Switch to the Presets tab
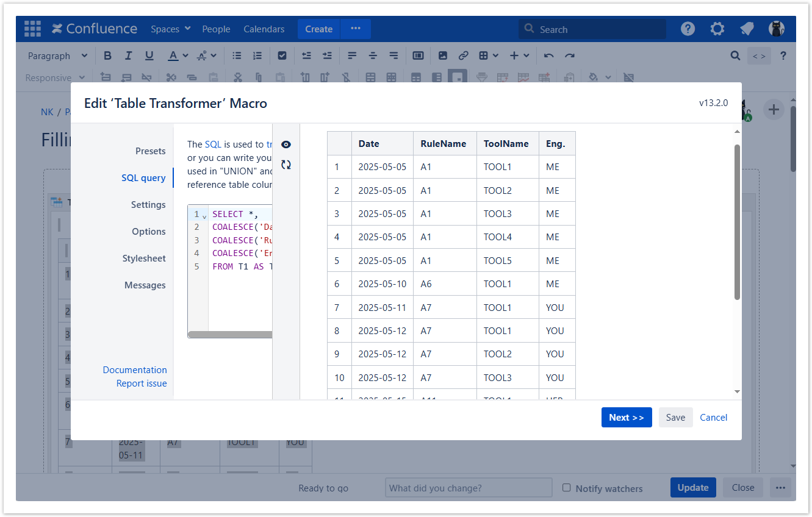 pos(150,151)
